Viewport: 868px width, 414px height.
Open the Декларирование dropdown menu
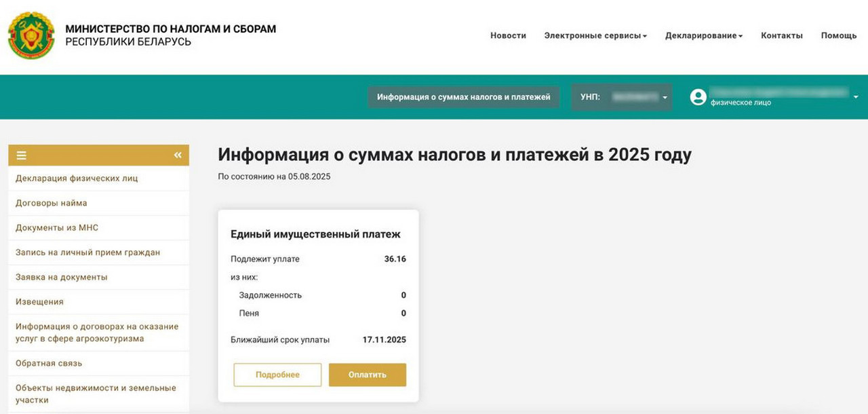tap(704, 35)
